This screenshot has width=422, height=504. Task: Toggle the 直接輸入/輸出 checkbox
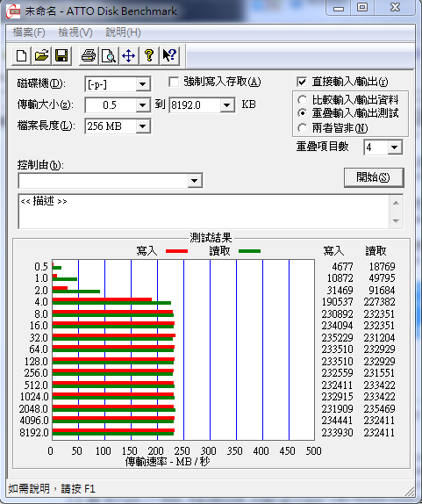pos(302,82)
